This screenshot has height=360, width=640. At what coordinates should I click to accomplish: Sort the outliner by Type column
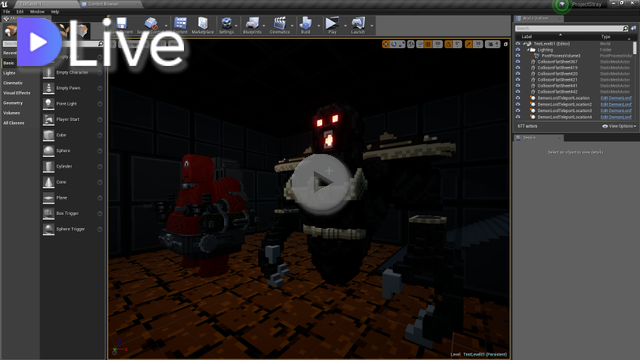click(x=606, y=37)
